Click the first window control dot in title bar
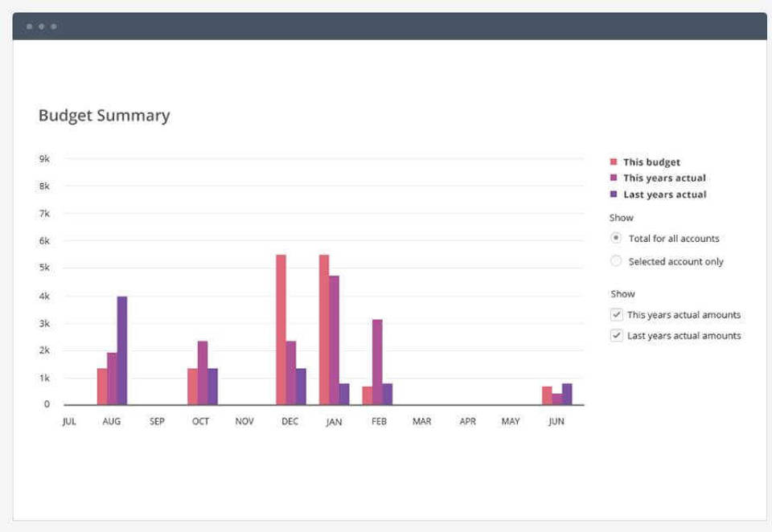This screenshot has width=772, height=532. [30, 27]
